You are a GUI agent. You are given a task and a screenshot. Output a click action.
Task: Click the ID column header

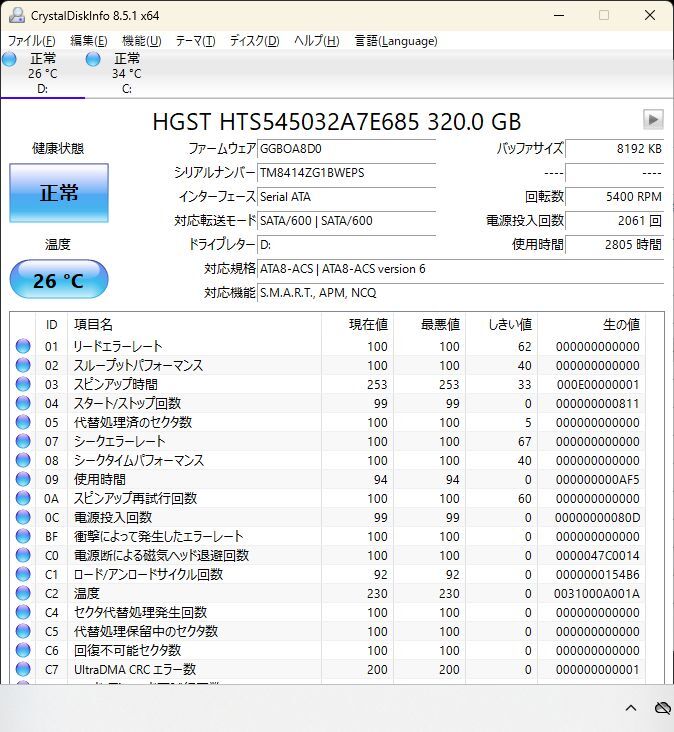tap(51, 324)
